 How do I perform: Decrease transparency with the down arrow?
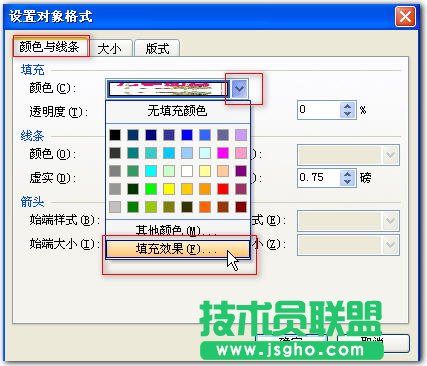348,114
